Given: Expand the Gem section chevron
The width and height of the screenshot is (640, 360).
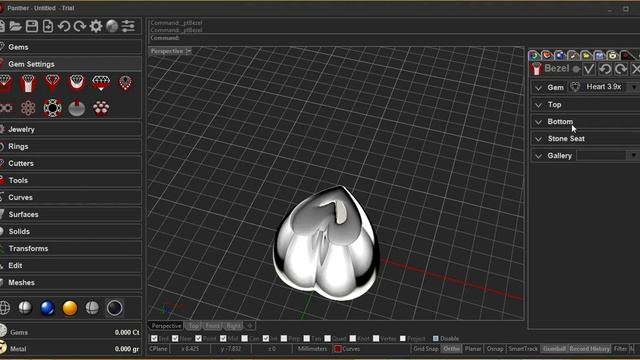Looking at the screenshot, I should 538,88.
